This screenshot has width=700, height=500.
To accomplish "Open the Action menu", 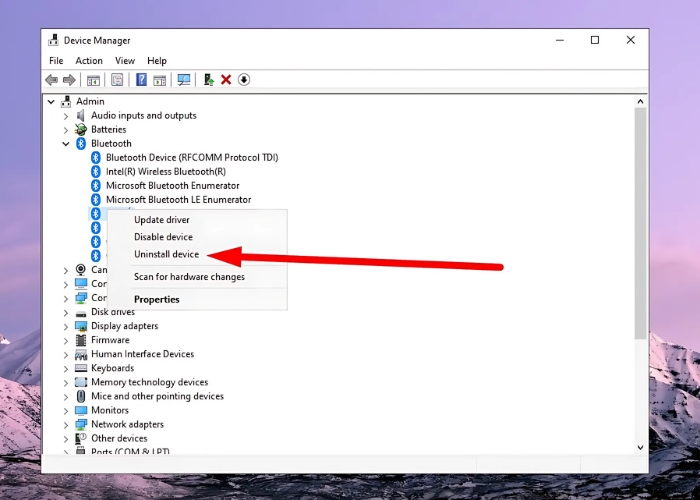I will (x=89, y=61).
